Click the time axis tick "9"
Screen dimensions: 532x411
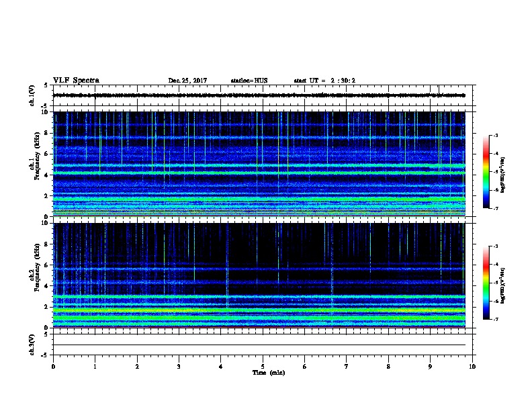430,367
